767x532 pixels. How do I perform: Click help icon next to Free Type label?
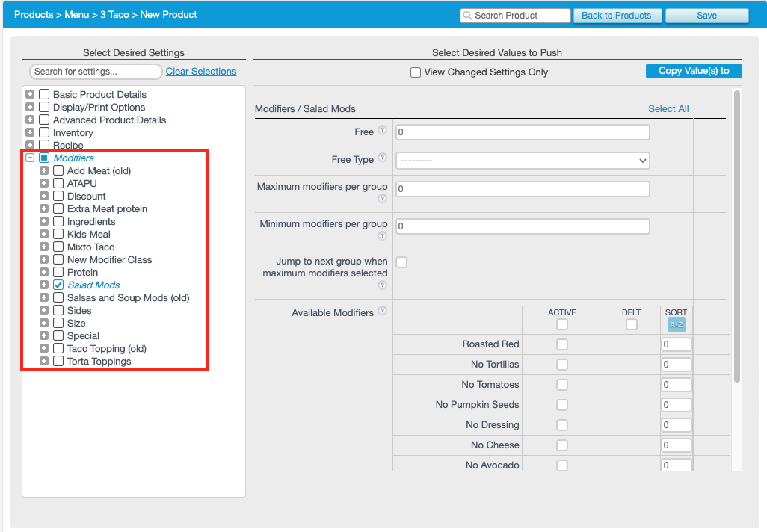click(383, 157)
